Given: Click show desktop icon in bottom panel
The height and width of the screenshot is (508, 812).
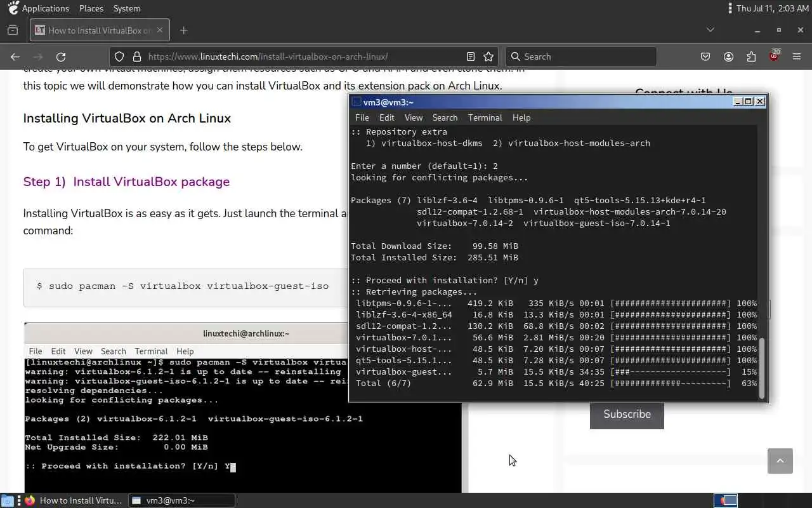Looking at the screenshot, I should pos(7,500).
